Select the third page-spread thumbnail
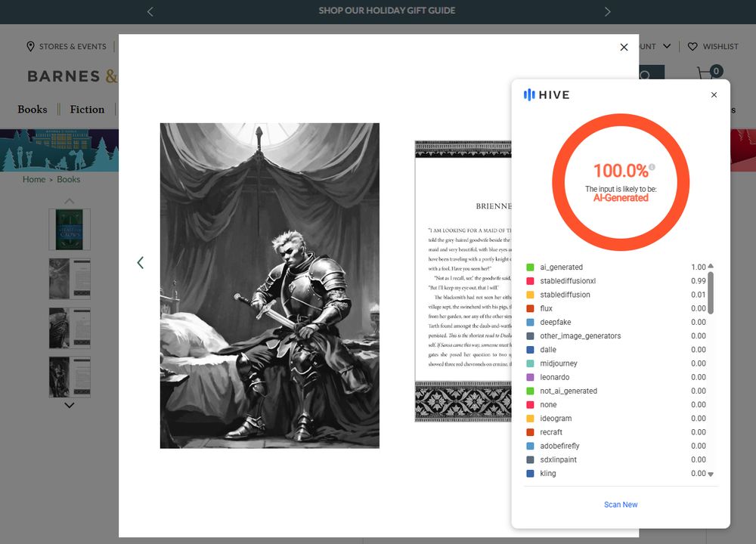 pyautogui.click(x=70, y=328)
